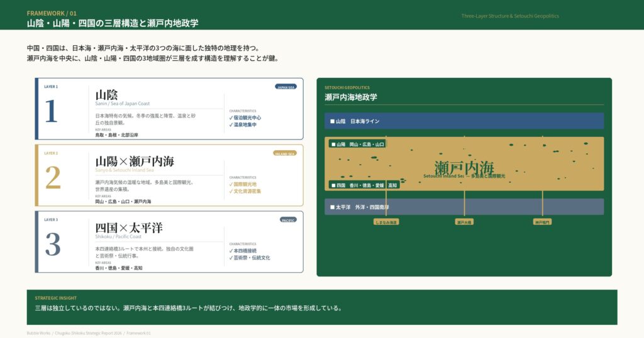
Task: Click the 四国×太平洋 heading
Action: (129, 227)
